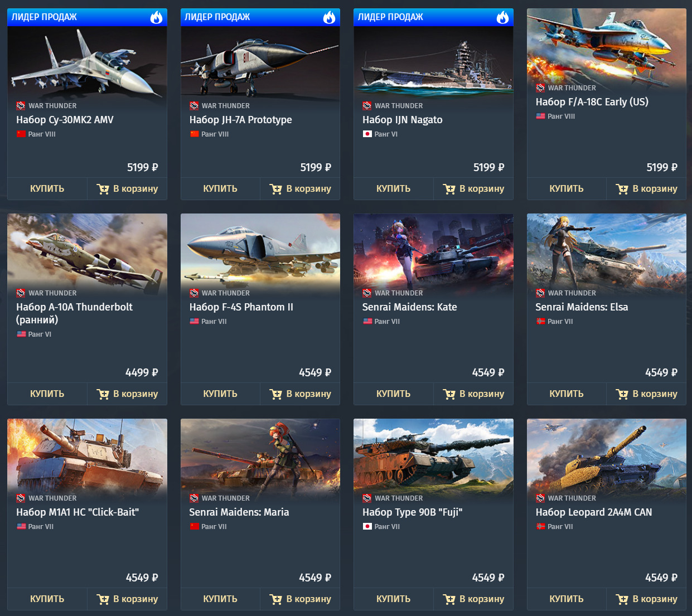Buy the Набор F/A-18C Early (US)
The width and height of the screenshot is (692, 616).
tap(567, 188)
